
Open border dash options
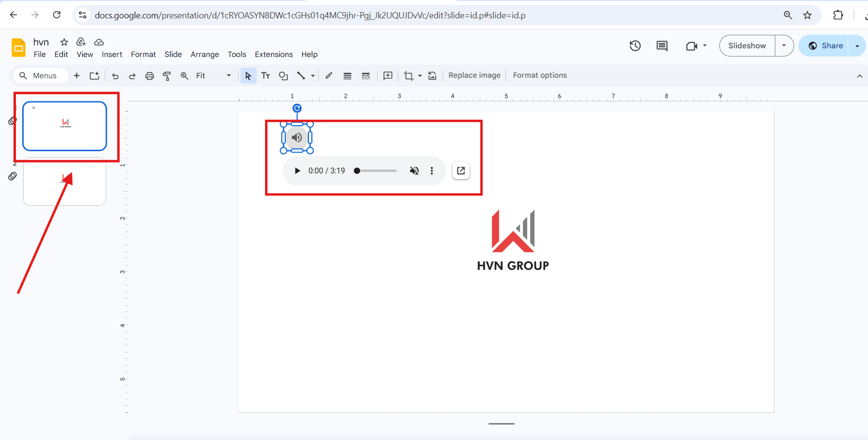(x=366, y=76)
